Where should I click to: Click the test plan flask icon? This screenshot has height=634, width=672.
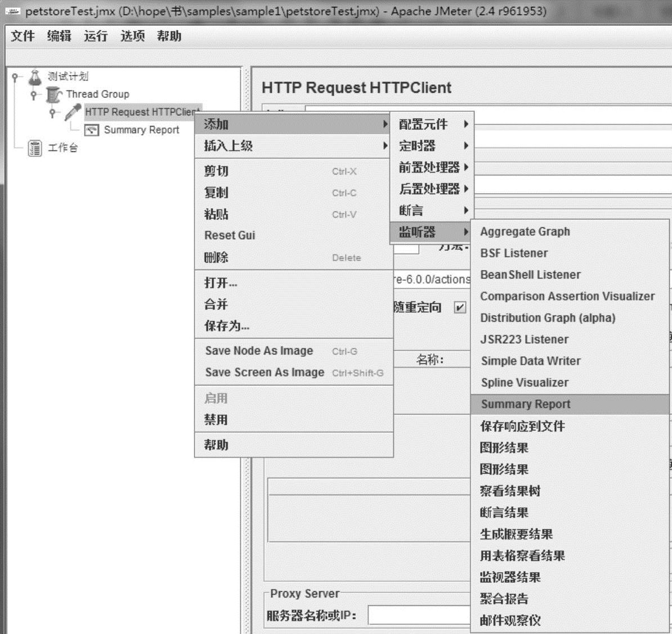[x=35, y=77]
